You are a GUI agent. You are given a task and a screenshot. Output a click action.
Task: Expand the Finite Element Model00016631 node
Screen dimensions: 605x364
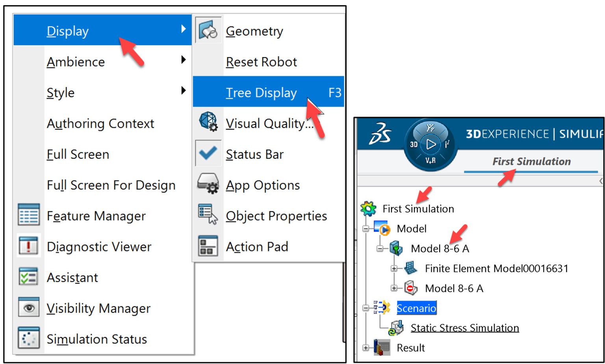[x=393, y=269]
